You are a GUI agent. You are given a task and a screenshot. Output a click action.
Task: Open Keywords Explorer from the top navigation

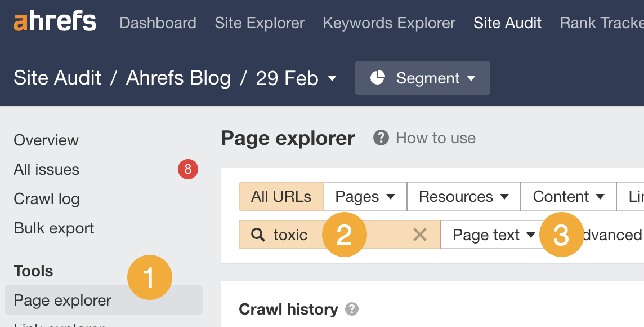point(389,23)
